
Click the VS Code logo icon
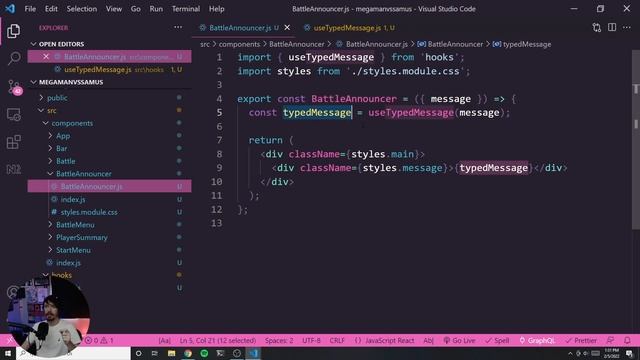[x=10, y=9]
